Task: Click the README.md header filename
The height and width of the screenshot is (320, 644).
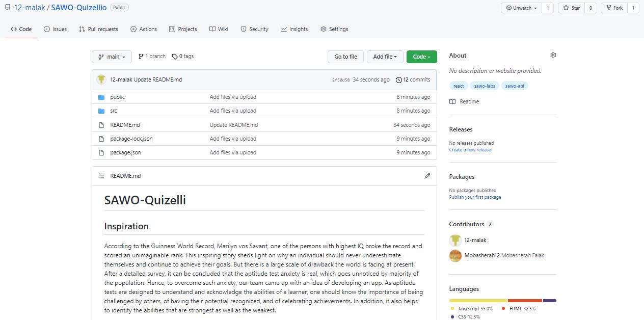Action: (125, 176)
